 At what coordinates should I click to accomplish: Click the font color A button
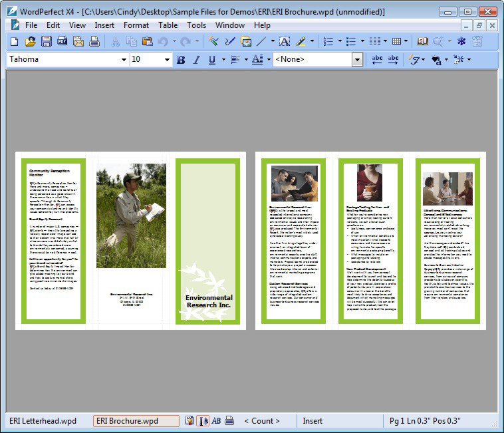pyautogui.click(x=257, y=60)
